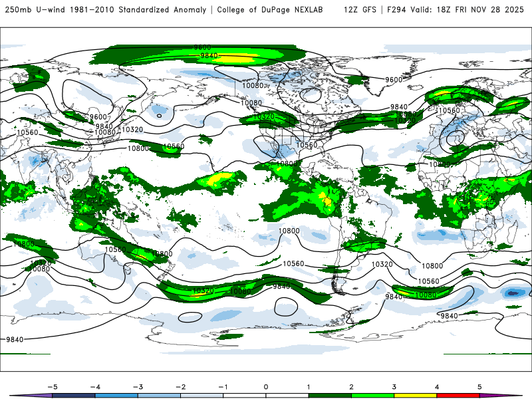Viewport: 532px width, 399px height.
Task: Click the light blue -3 to -2 colorbar segment
Action: point(159,396)
